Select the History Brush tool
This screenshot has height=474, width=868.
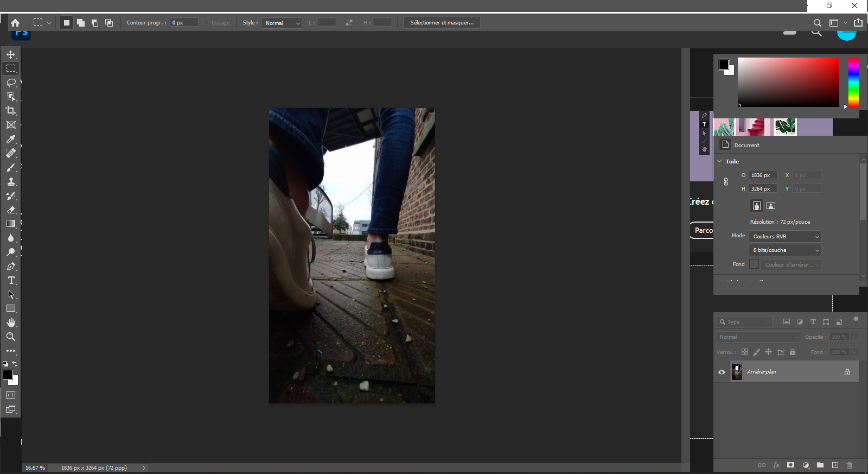(x=11, y=195)
